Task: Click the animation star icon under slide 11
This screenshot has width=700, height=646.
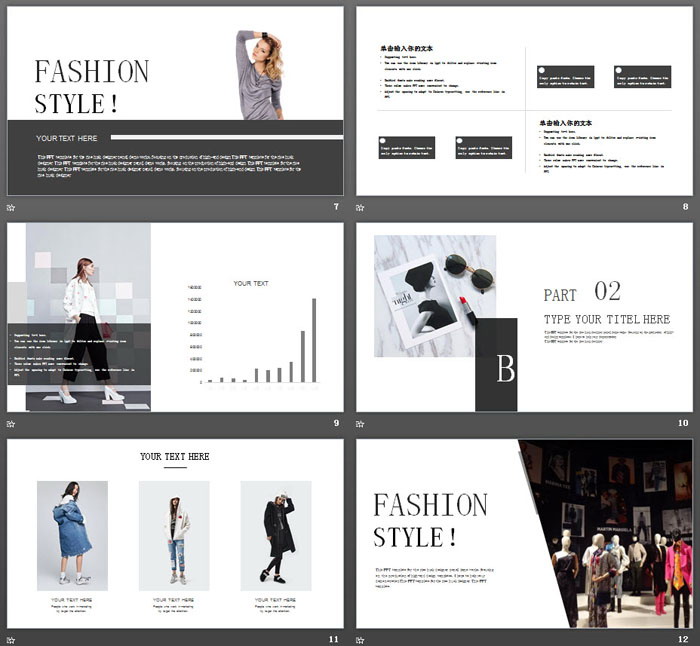Action: point(11,640)
